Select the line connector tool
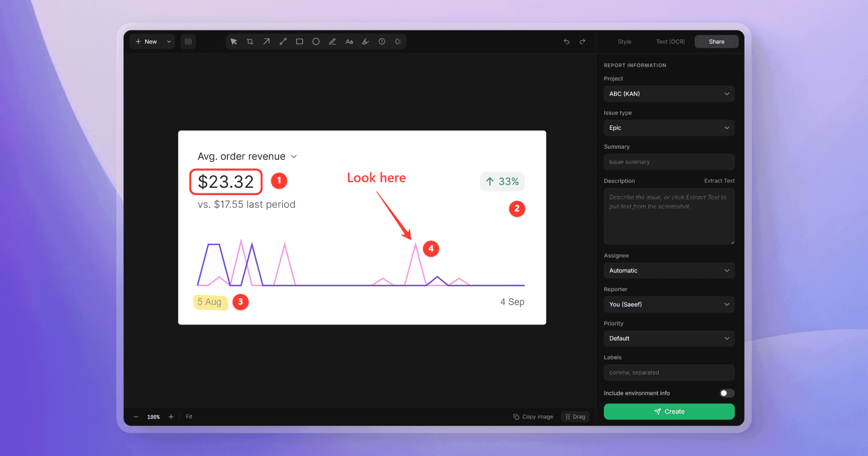Image resolution: width=868 pixels, height=456 pixels. click(283, 41)
